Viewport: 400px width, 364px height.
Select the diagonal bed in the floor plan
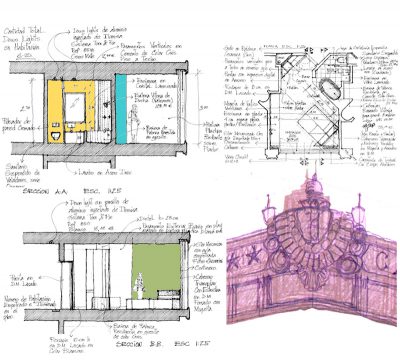pos(317,125)
